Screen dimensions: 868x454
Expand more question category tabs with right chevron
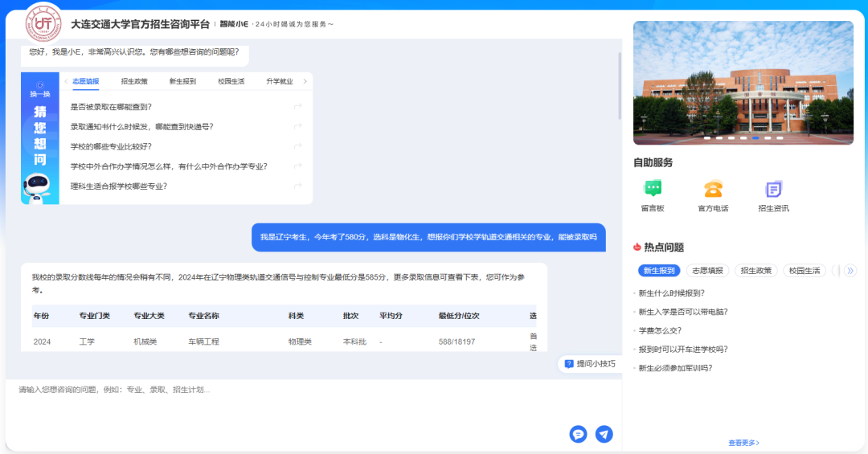[x=305, y=81]
